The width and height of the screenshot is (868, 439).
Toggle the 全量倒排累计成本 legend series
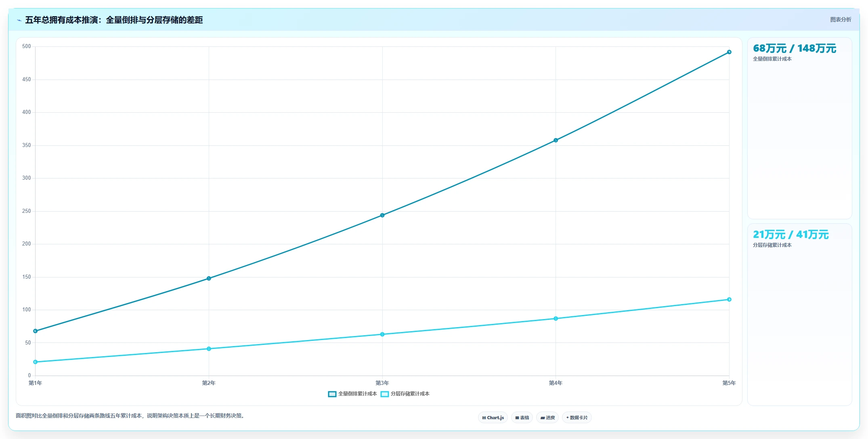(352, 394)
